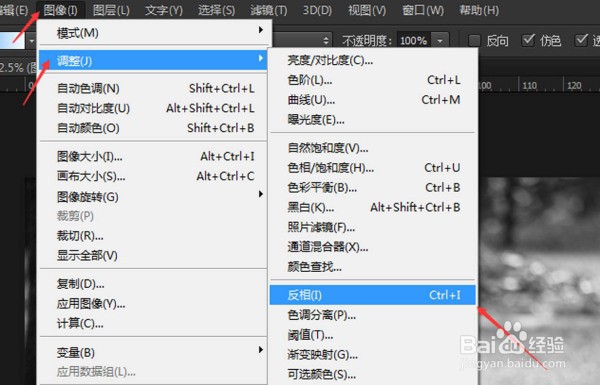Choose 计算(C)... command
Viewport: 600px width, 385px height.
point(153,323)
